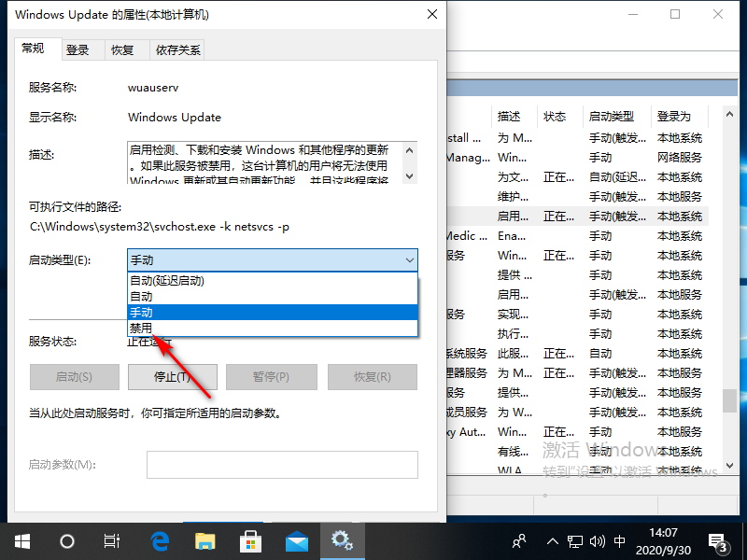Toggle the 中 input method indicator

tap(621, 541)
